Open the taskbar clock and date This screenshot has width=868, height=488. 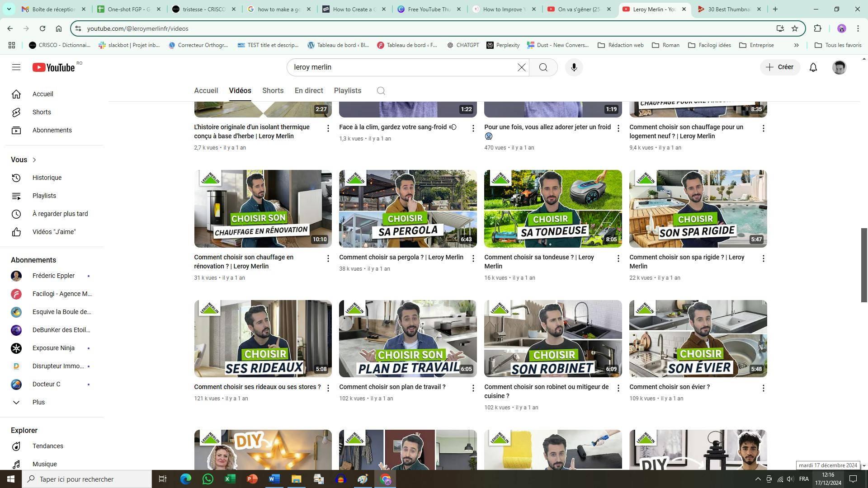(x=828, y=479)
